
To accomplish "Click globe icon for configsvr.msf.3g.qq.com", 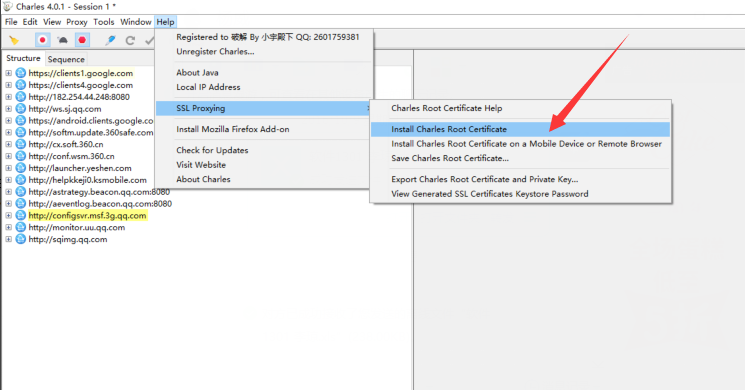I will click(20, 215).
